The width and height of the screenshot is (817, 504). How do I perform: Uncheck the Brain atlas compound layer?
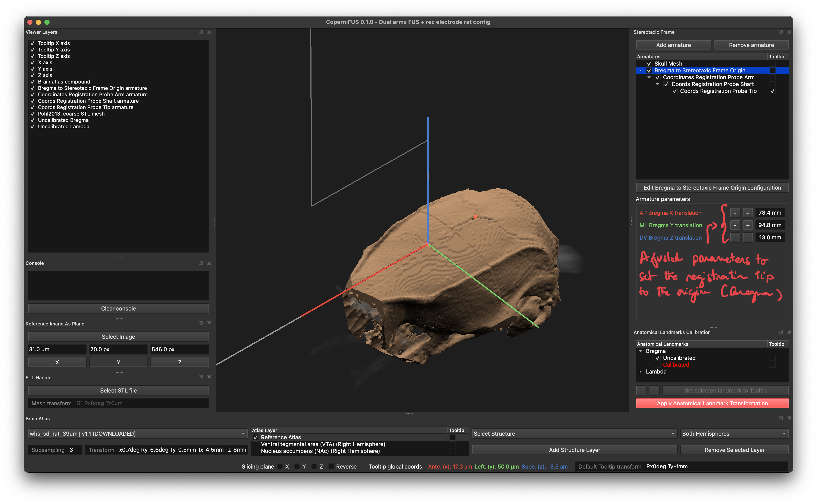32,82
